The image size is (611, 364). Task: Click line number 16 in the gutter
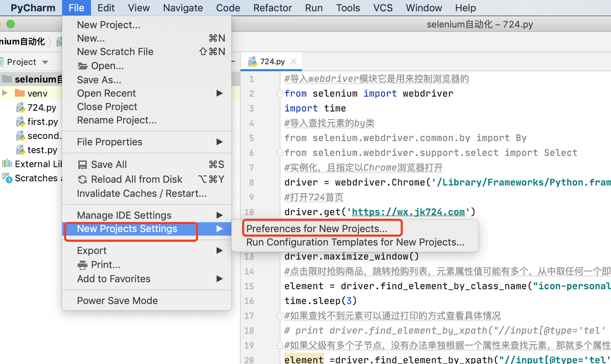coord(249,301)
